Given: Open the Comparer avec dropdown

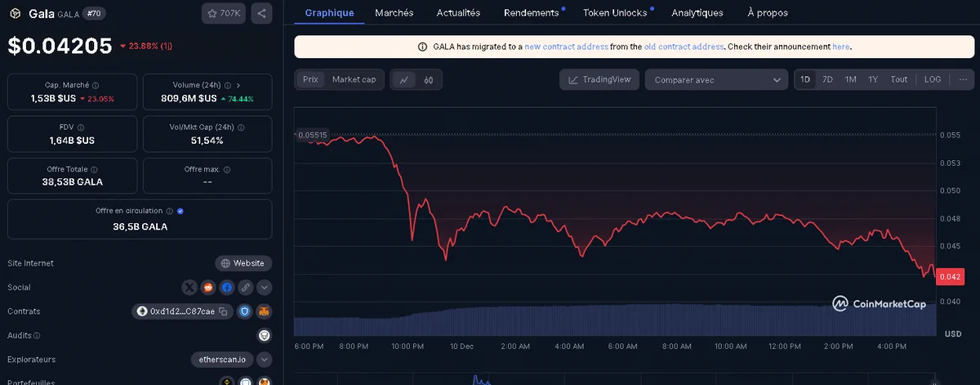Looking at the screenshot, I should pos(716,79).
